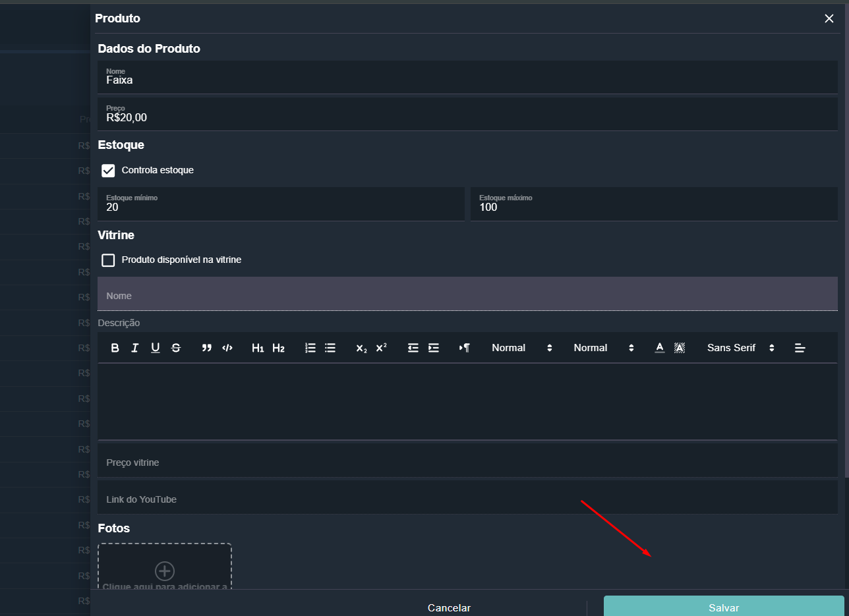Increase indent in description
Image resolution: width=849 pixels, height=616 pixels.
[x=433, y=348]
